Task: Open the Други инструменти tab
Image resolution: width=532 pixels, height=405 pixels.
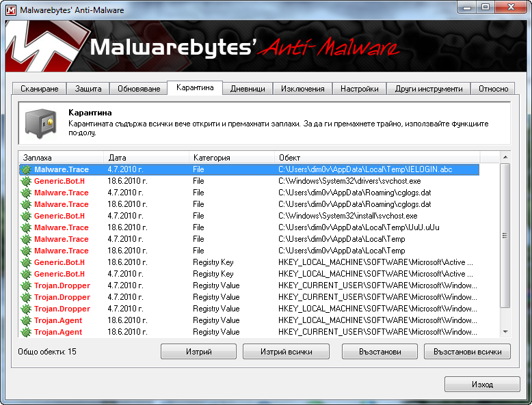Action: click(429, 89)
